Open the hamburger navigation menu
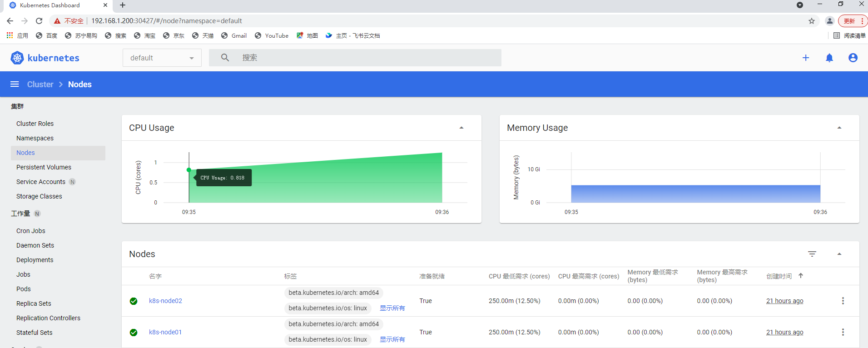 [x=15, y=84]
